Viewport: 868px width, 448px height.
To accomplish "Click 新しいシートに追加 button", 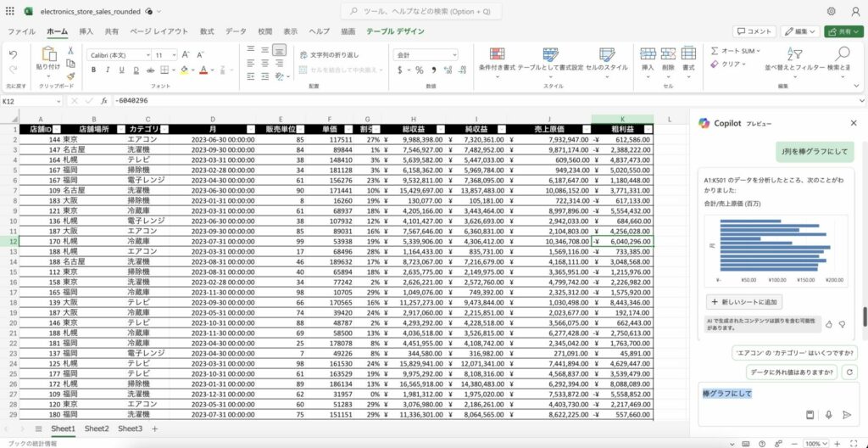I will 744,302.
